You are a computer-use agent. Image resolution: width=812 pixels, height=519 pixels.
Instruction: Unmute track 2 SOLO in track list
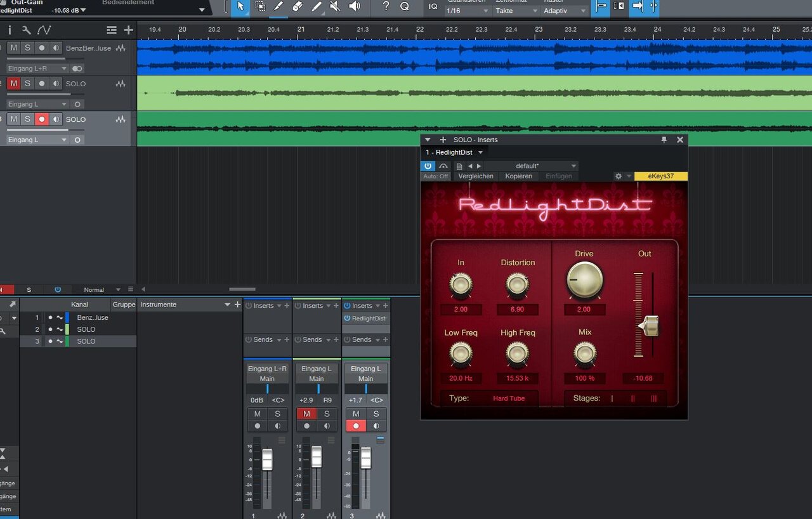click(13, 84)
